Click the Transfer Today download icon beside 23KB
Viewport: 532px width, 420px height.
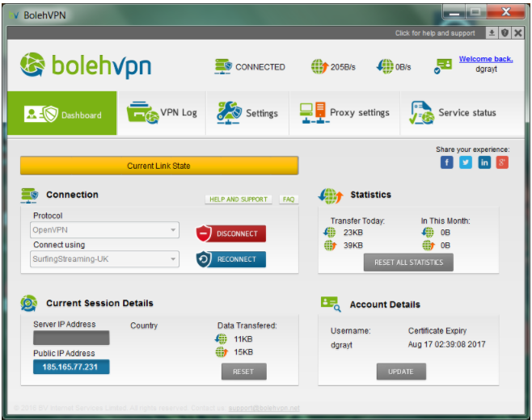329,232
